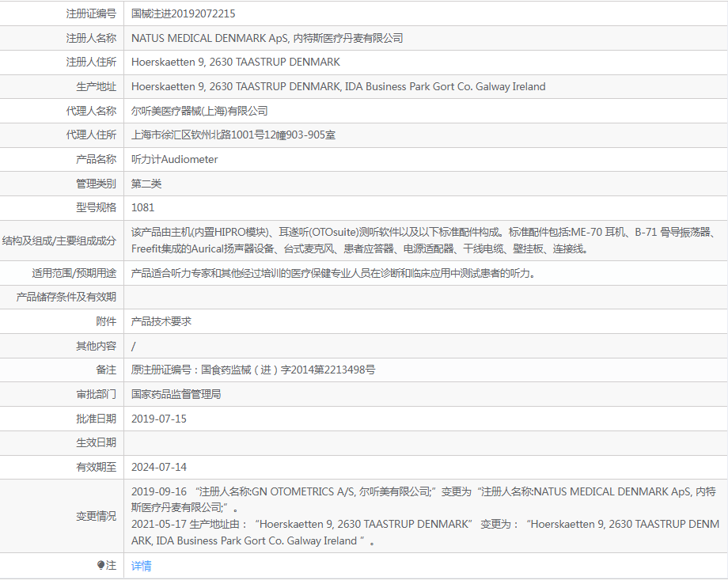The image size is (728, 584).
Task: Click the 注册证编号 label
Action: [91, 14]
